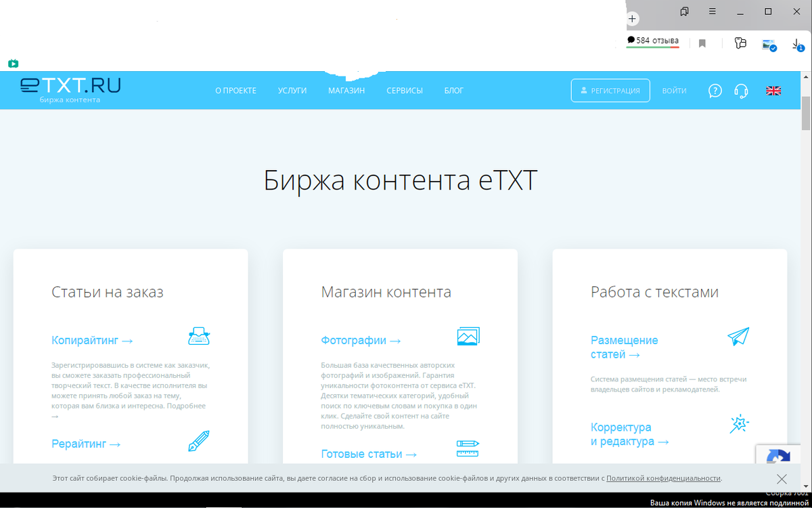Open the Копирайтинг link
Viewport: 812px width, 508px height.
click(92, 341)
